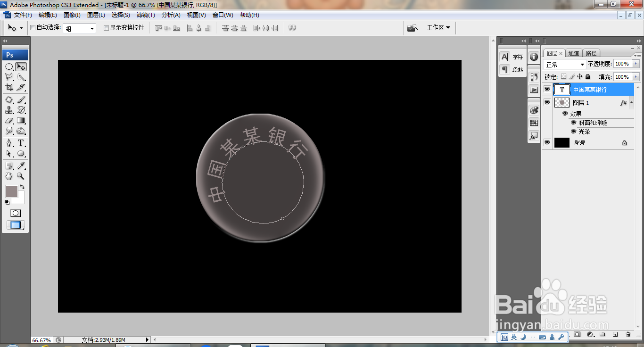Screen dimensions: 644x347
Task: Open the Swatches panel icon
Action: click(534, 123)
